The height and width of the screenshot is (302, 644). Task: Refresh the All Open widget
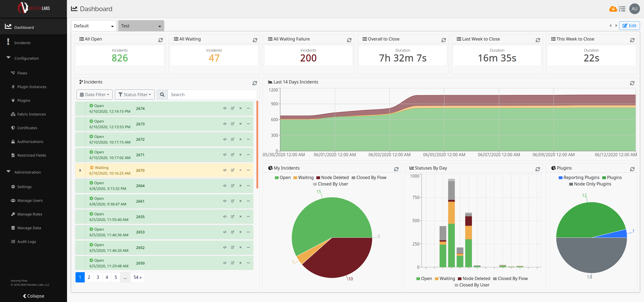click(x=161, y=40)
